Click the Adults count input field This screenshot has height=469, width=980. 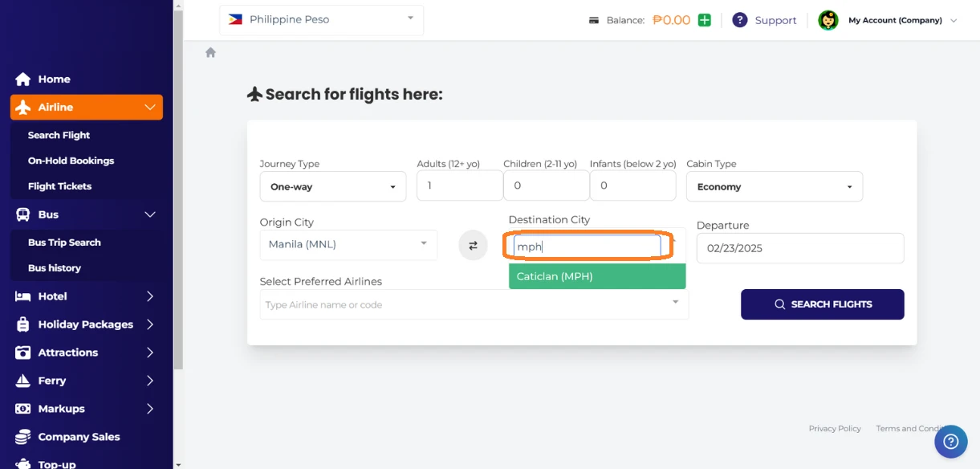pos(459,186)
